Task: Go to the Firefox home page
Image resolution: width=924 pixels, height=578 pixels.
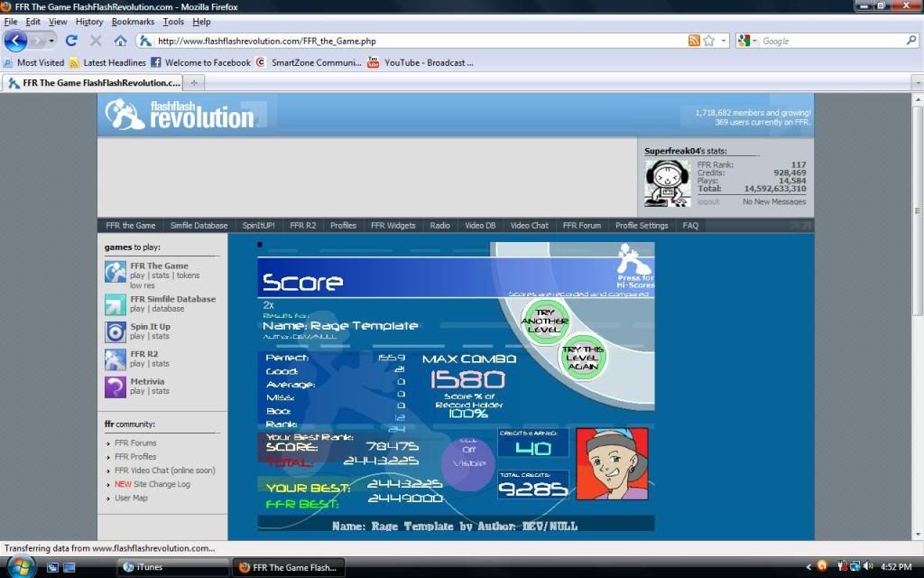Action: coord(120,41)
